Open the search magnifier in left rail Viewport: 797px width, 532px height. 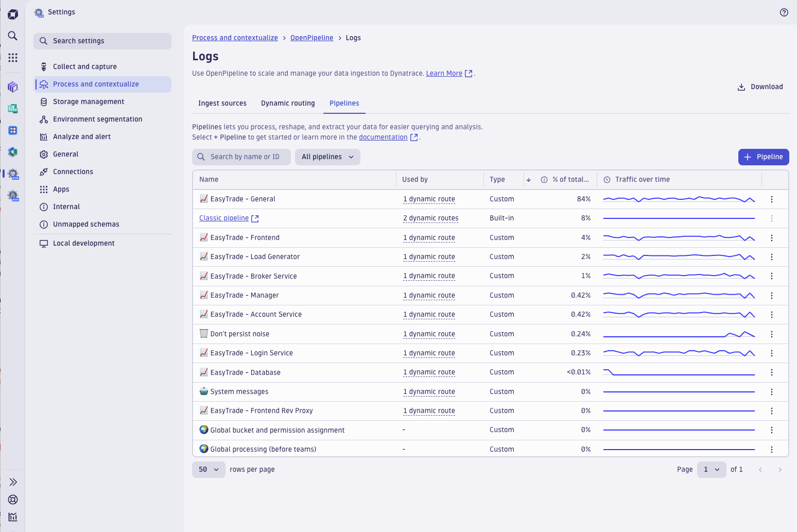13,36
